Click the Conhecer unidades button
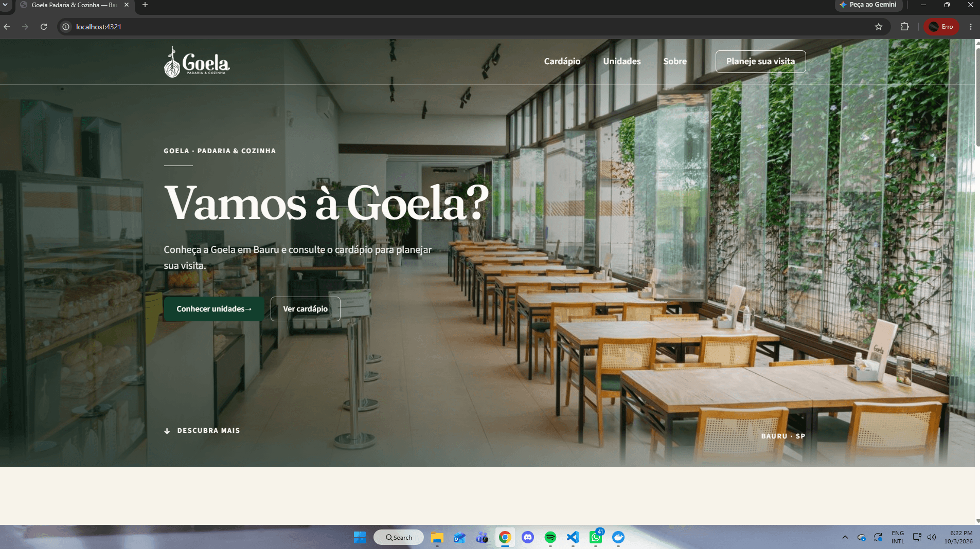The image size is (980, 549). [214, 309]
